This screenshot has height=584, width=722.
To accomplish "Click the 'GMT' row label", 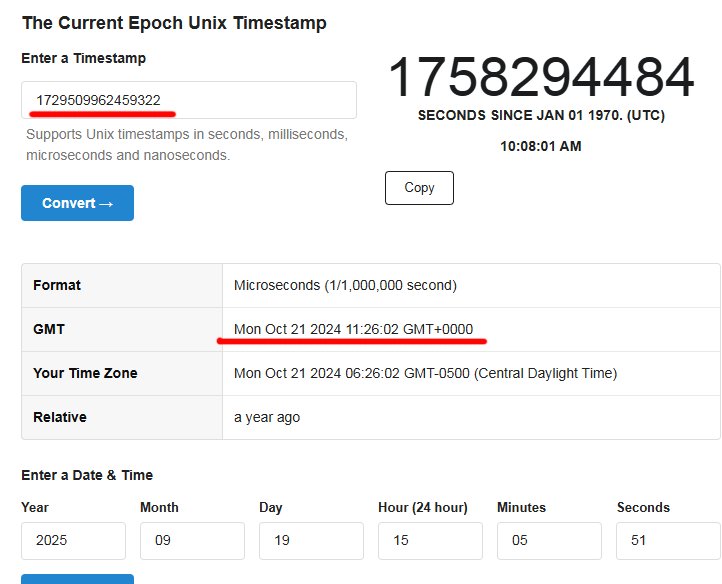I will point(49,329).
